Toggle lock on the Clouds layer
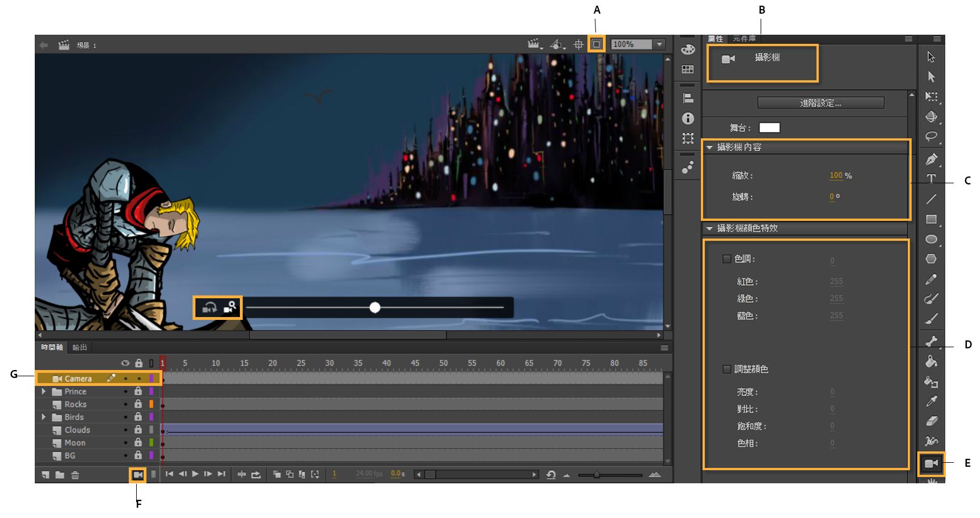 pyautogui.click(x=138, y=429)
